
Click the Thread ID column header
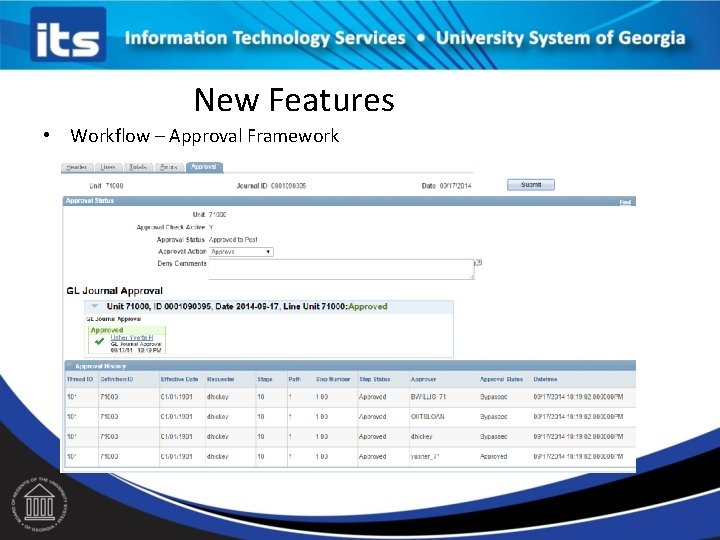coord(80,379)
